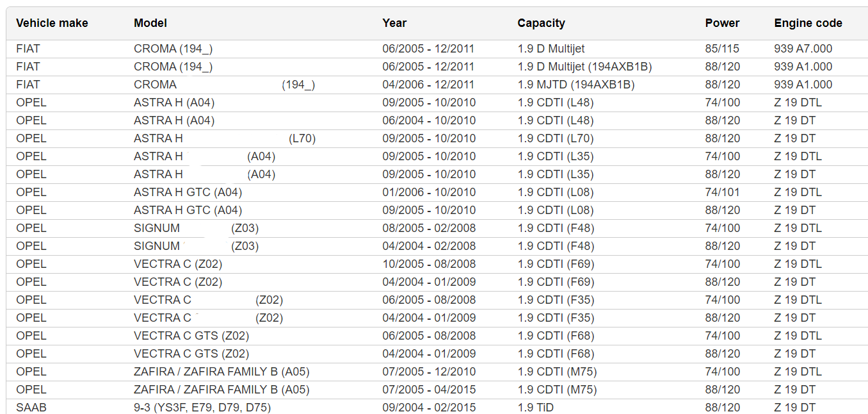Click the year range 10/2005 - 08/2008

pyautogui.click(x=429, y=264)
